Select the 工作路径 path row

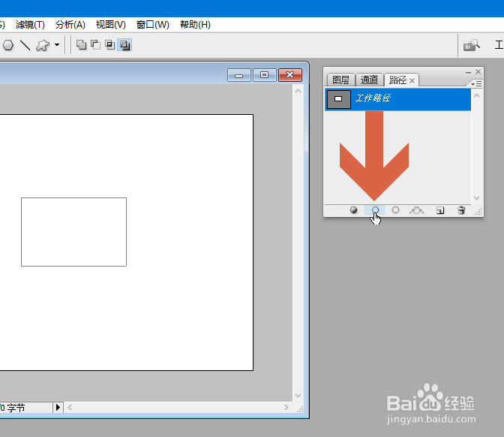(x=398, y=99)
